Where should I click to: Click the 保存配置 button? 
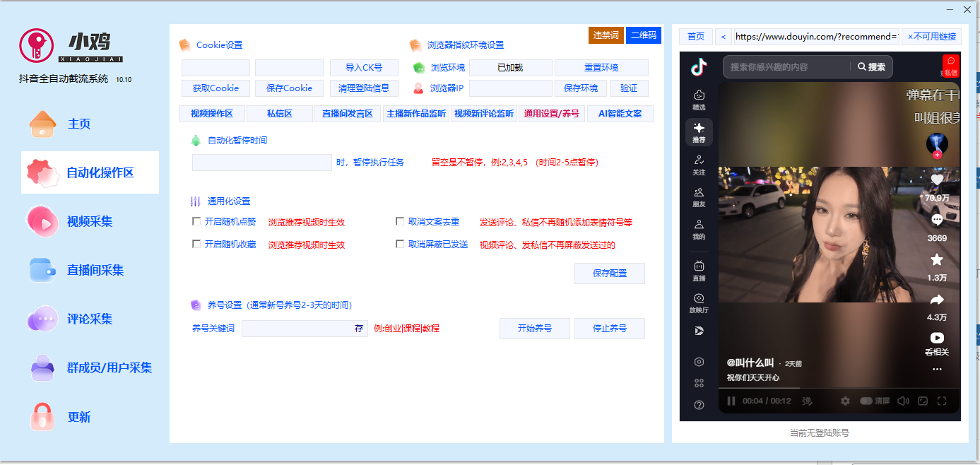pyautogui.click(x=609, y=273)
